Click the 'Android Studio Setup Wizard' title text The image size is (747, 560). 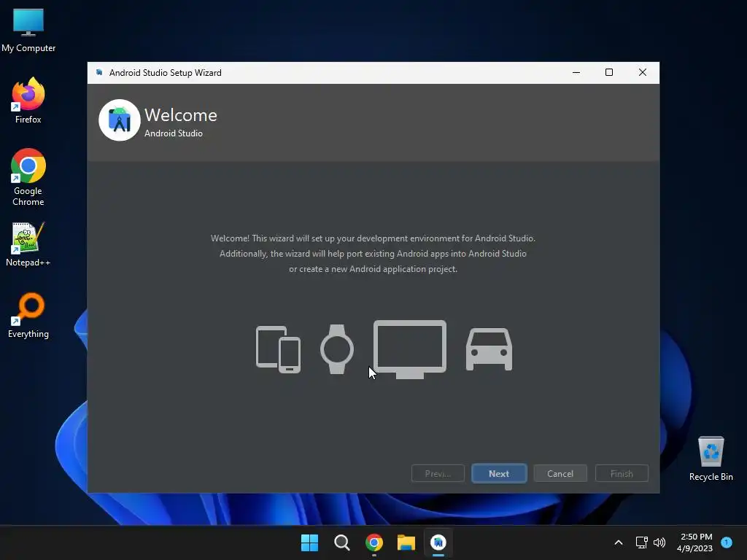coord(166,72)
